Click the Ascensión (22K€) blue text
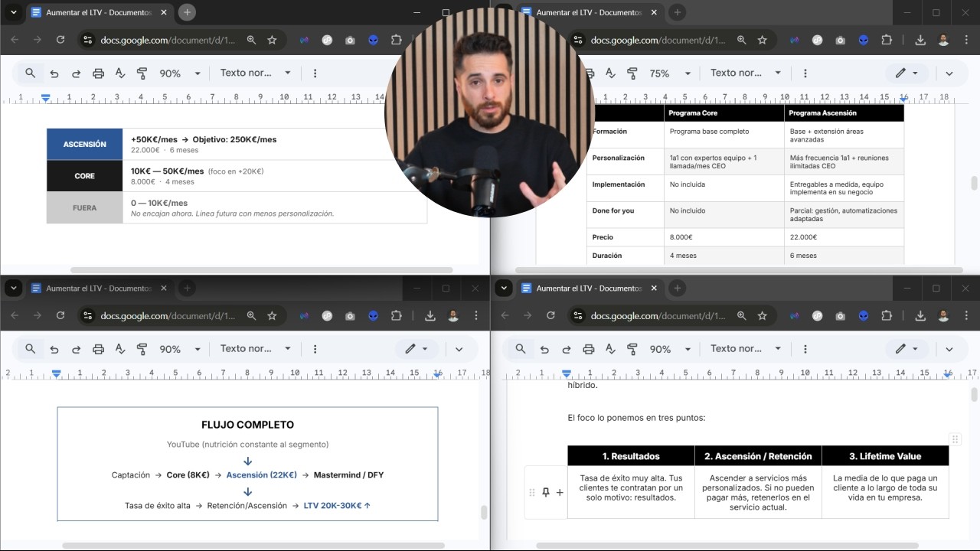980x551 pixels. (x=261, y=475)
